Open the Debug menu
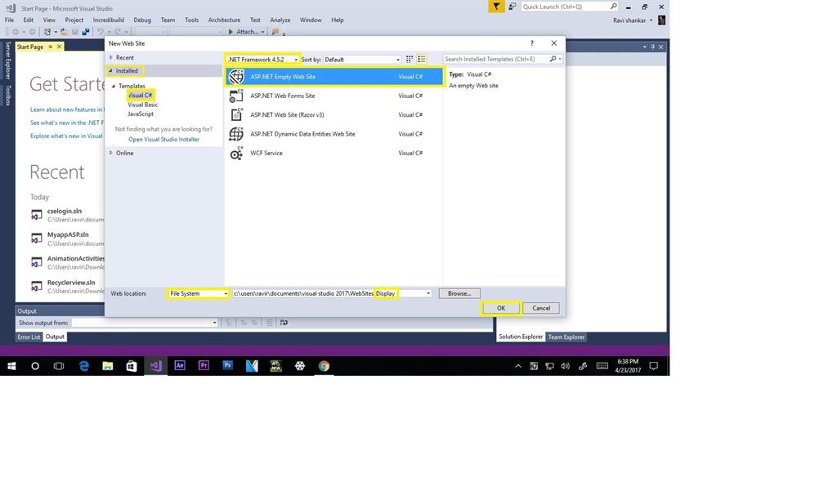 142,20
